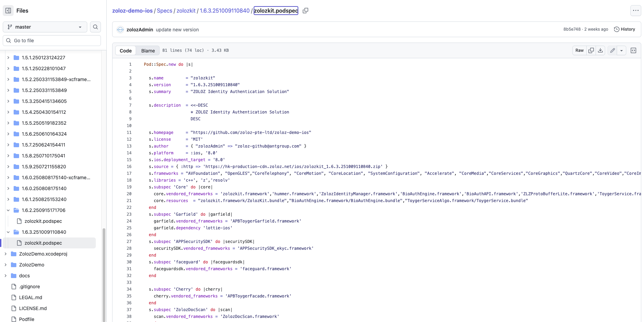
Task: Collapse the 1.6.3.251009110840 folder
Action: click(x=8, y=232)
